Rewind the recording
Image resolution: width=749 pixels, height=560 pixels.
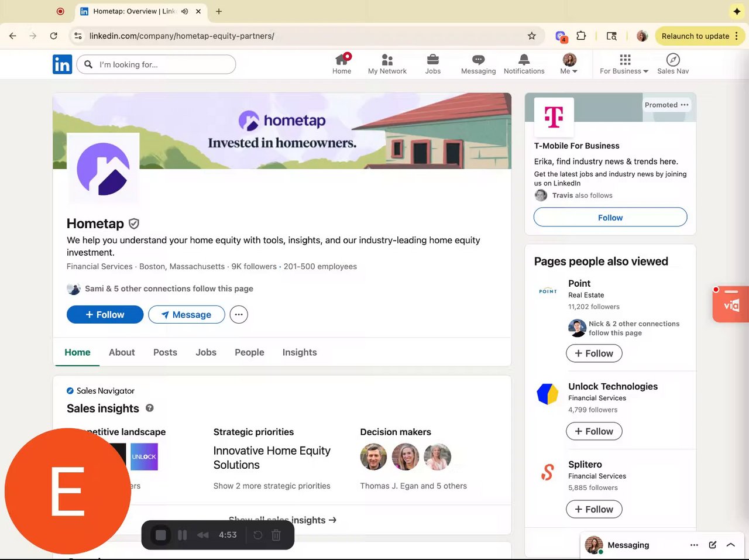point(203,535)
